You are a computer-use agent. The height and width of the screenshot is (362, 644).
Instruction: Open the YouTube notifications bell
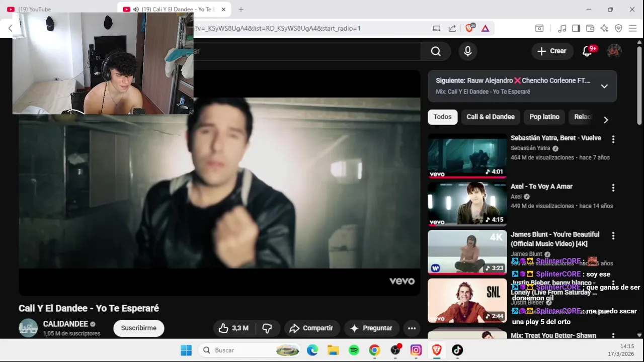tap(587, 51)
